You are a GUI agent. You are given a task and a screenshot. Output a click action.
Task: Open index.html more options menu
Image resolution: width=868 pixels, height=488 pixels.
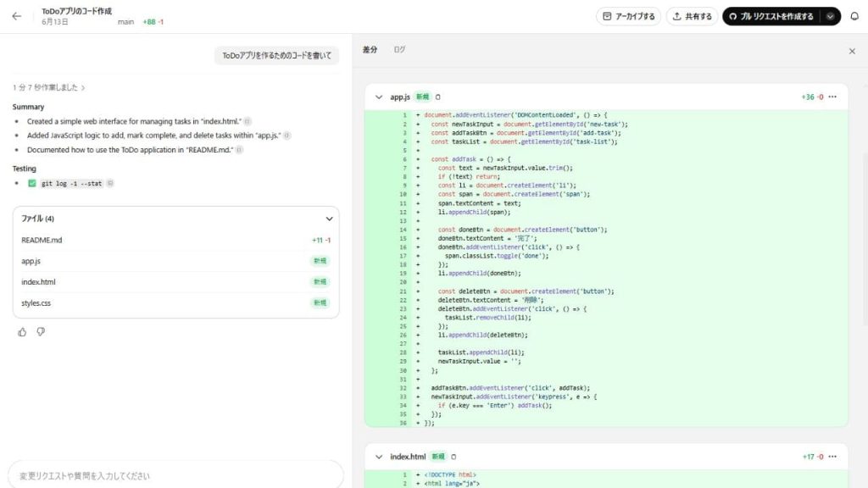tap(832, 457)
